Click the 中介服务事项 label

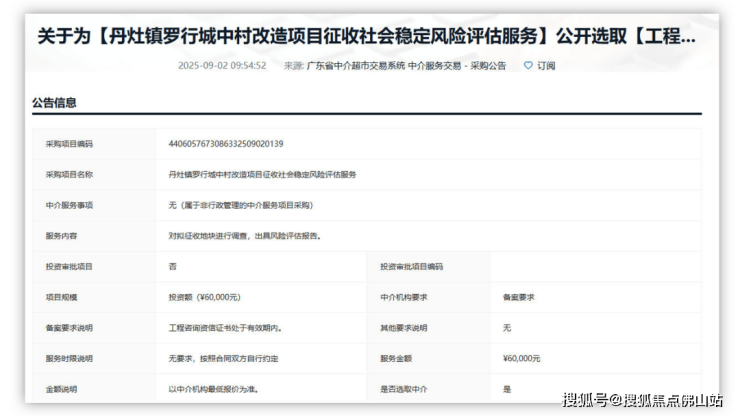[x=69, y=205]
